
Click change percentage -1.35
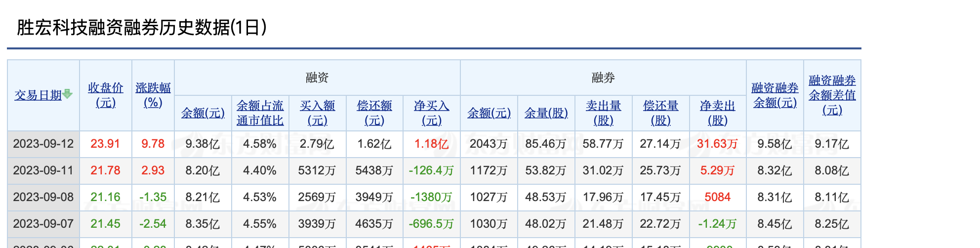[x=153, y=197]
